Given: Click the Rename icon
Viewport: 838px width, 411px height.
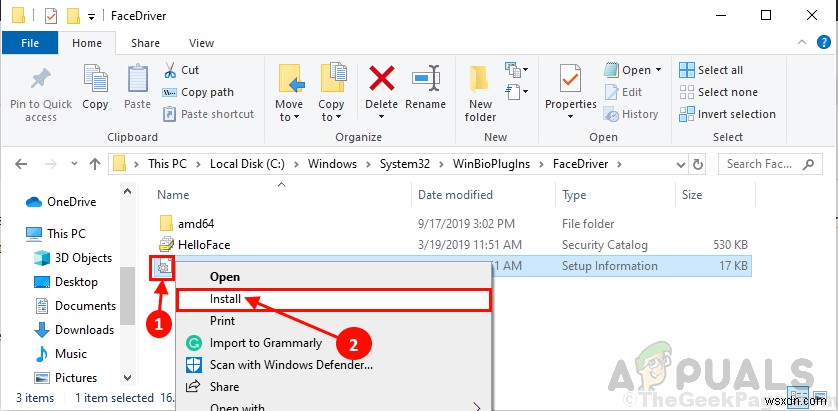Looking at the screenshot, I should pos(426,79).
